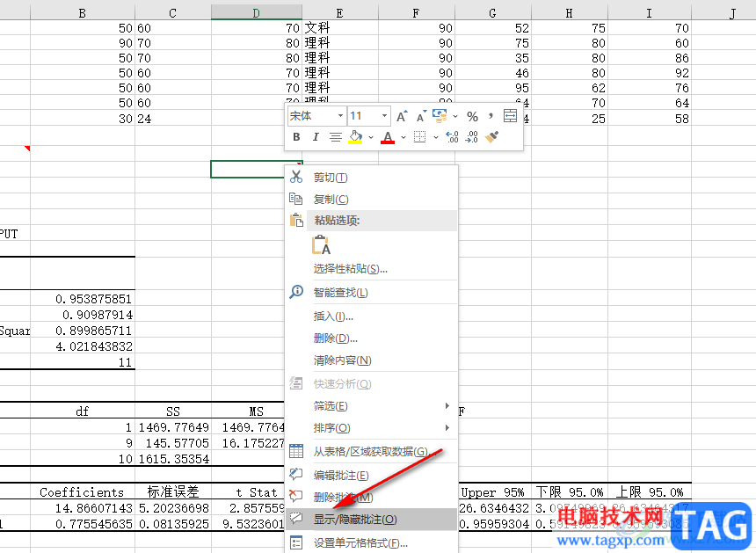Click cell with value 0.953875851

click(x=83, y=299)
